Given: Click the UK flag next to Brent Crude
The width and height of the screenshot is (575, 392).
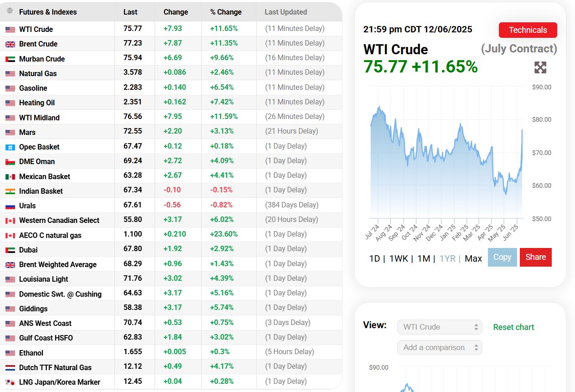Looking at the screenshot, I should click(x=10, y=44).
